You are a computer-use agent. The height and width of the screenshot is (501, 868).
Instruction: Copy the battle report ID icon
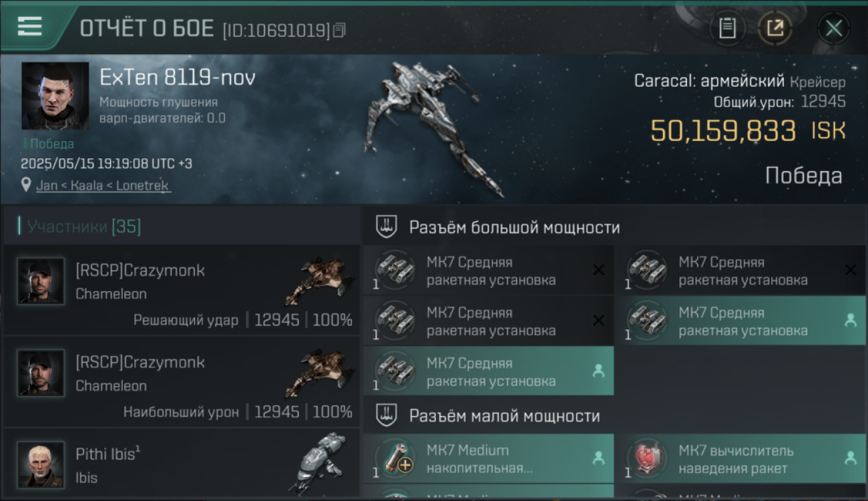click(x=339, y=30)
